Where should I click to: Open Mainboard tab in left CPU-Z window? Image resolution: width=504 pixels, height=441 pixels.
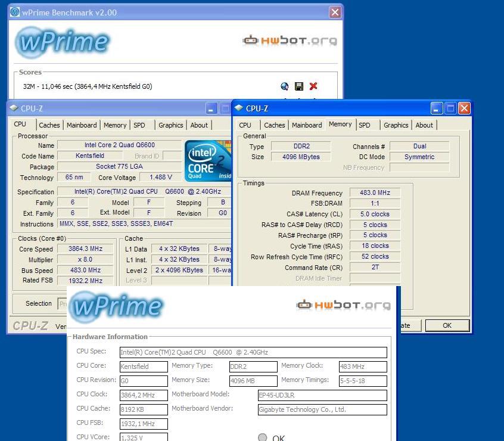click(x=82, y=125)
